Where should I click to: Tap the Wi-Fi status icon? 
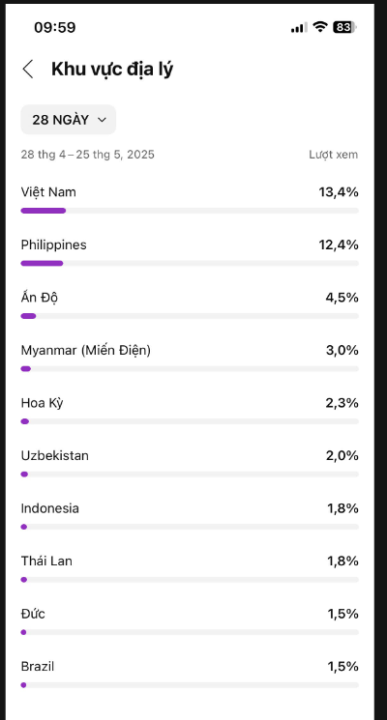point(319,27)
